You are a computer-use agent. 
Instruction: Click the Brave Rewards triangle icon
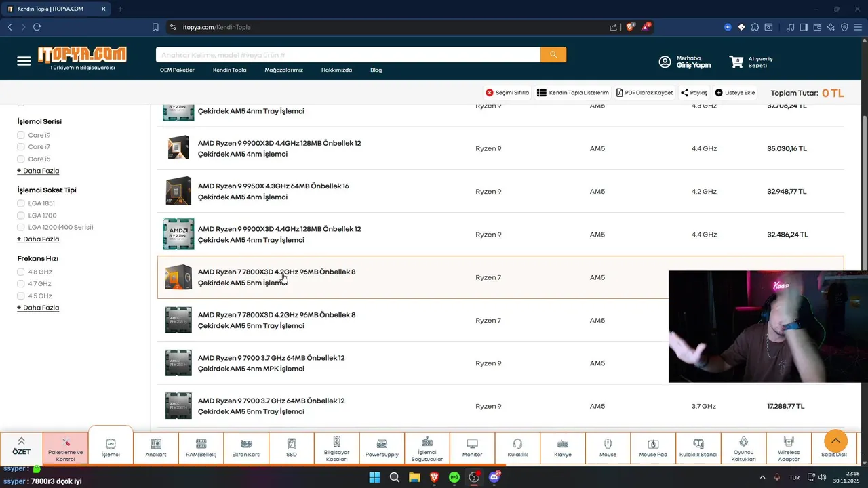pyautogui.click(x=646, y=27)
